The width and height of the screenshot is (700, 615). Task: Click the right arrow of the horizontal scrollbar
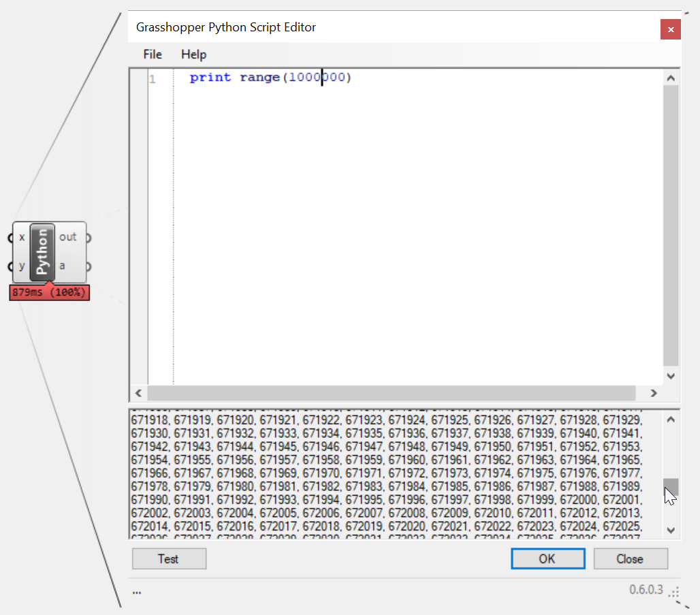coord(653,393)
